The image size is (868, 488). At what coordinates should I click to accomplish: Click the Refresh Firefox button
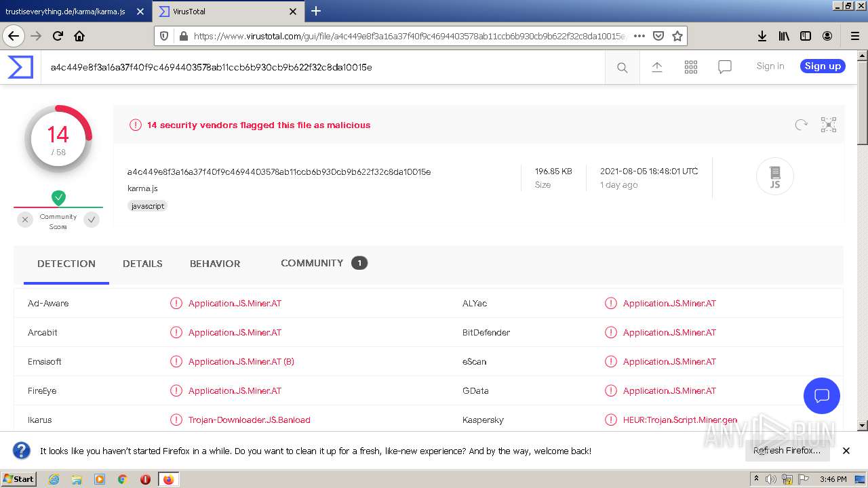click(787, 450)
